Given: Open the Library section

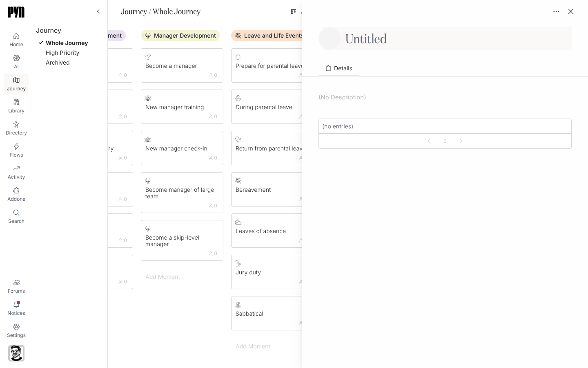Looking at the screenshot, I should coord(16,106).
